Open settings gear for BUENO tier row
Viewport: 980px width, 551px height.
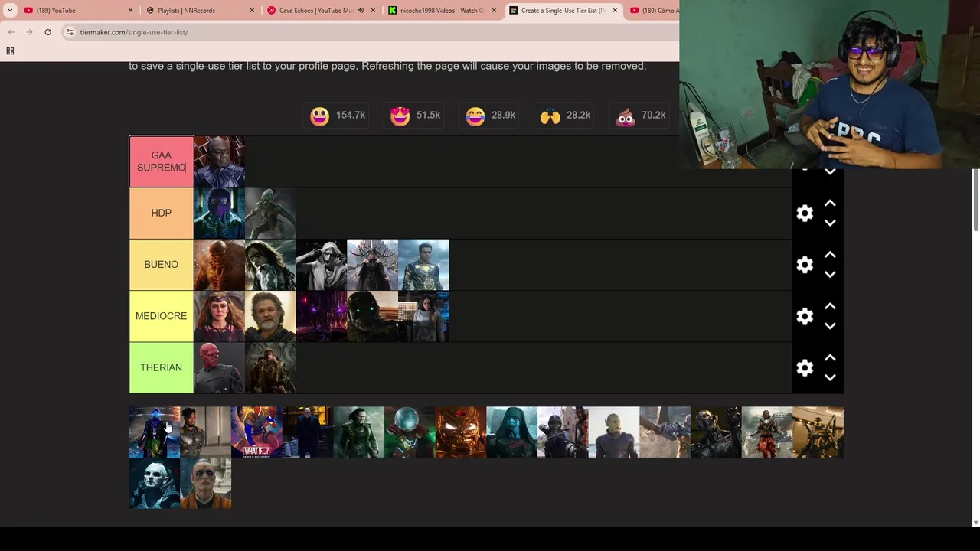pos(805,265)
